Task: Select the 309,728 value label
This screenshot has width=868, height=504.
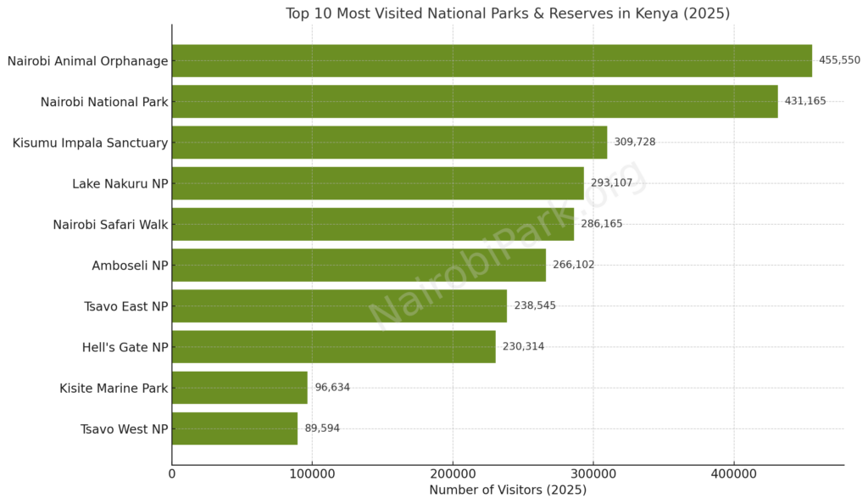Action: click(x=635, y=142)
